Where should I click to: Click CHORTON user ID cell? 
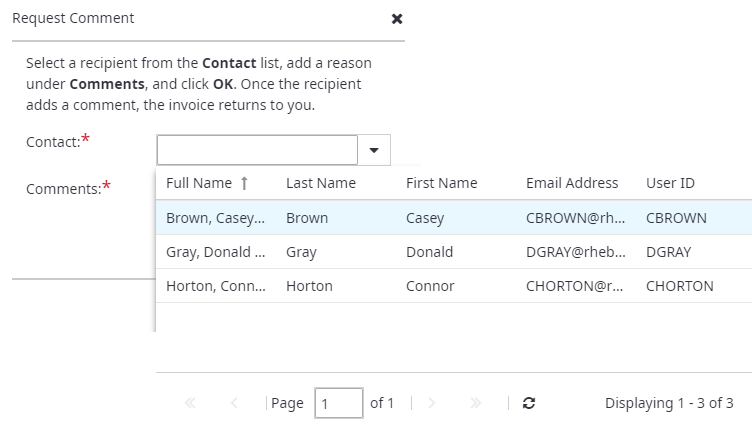679,286
